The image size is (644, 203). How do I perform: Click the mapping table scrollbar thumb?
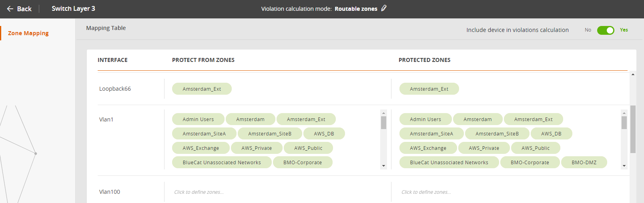point(633,129)
